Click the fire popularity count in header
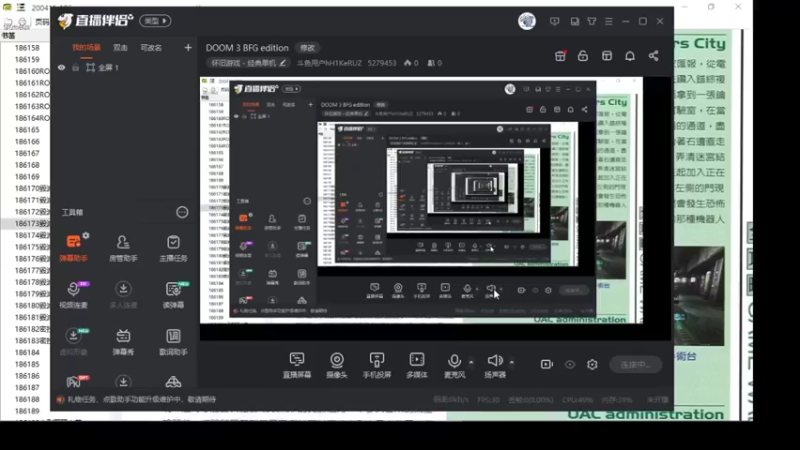This screenshot has width=800, height=450. [x=411, y=63]
